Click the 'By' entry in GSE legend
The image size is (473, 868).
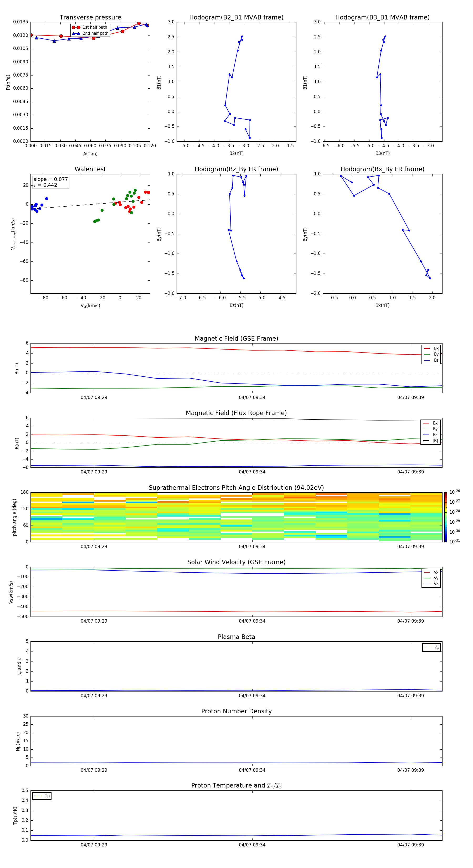(x=431, y=355)
